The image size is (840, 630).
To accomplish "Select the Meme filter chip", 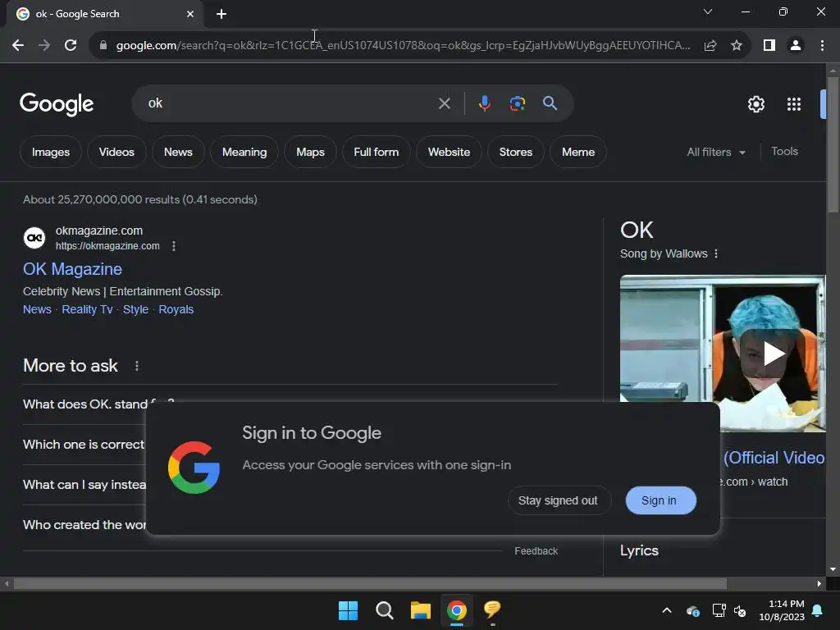I will (x=578, y=152).
